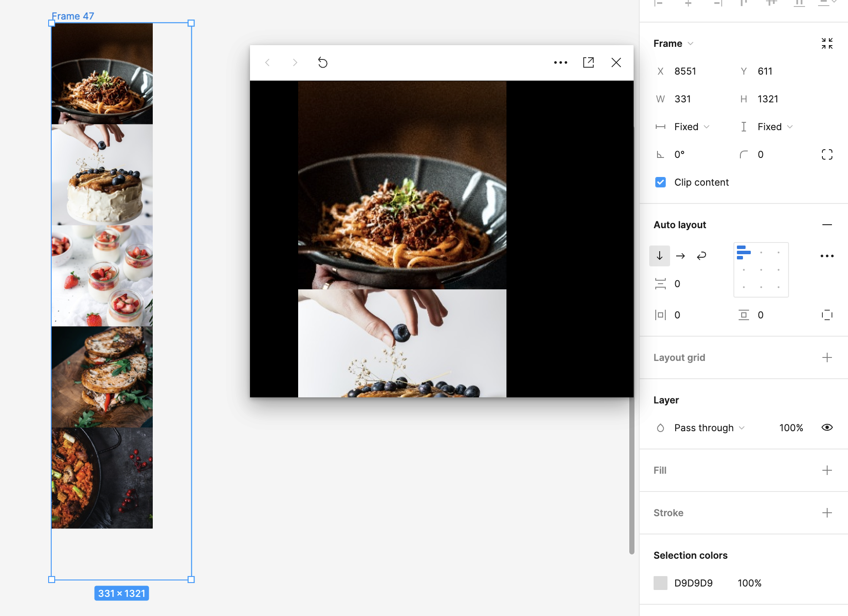Screen dimensions: 848x616
Task: Toggle layer visibility eye icon
Action: 827,428
